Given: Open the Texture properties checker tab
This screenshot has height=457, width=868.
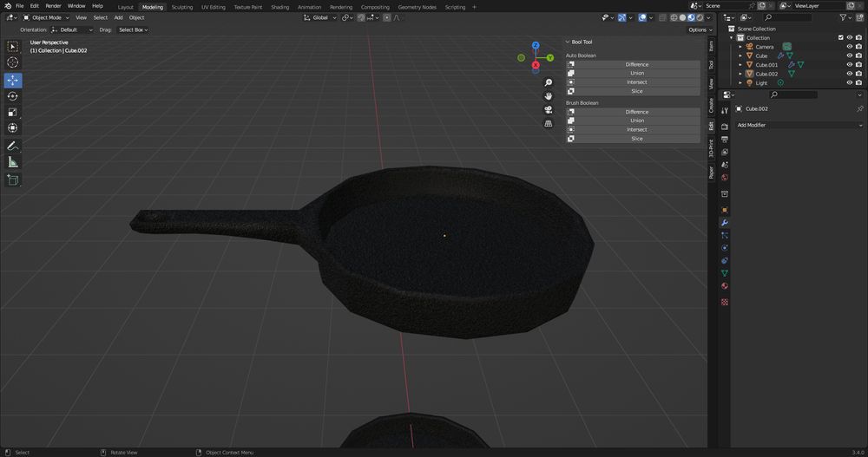Looking at the screenshot, I should pyautogui.click(x=725, y=302).
